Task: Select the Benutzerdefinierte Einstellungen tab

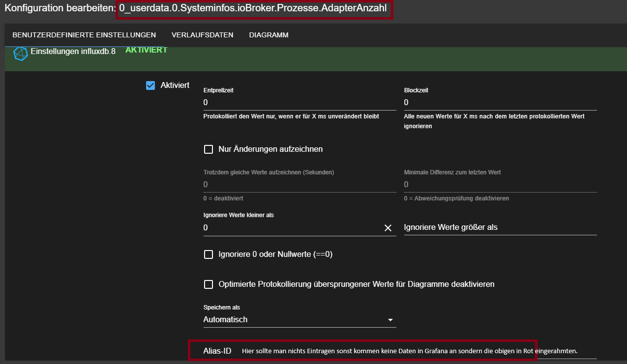Action: (85, 35)
